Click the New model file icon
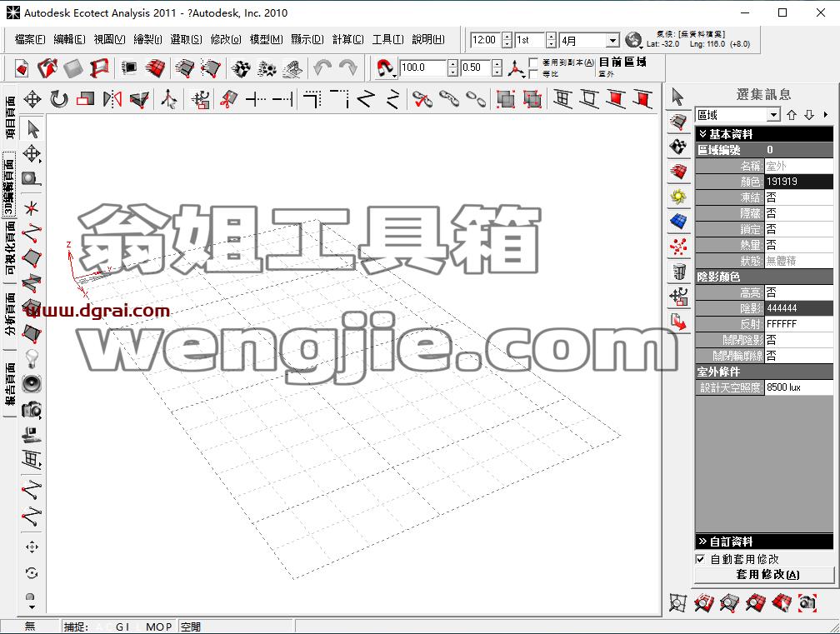 coord(22,68)
